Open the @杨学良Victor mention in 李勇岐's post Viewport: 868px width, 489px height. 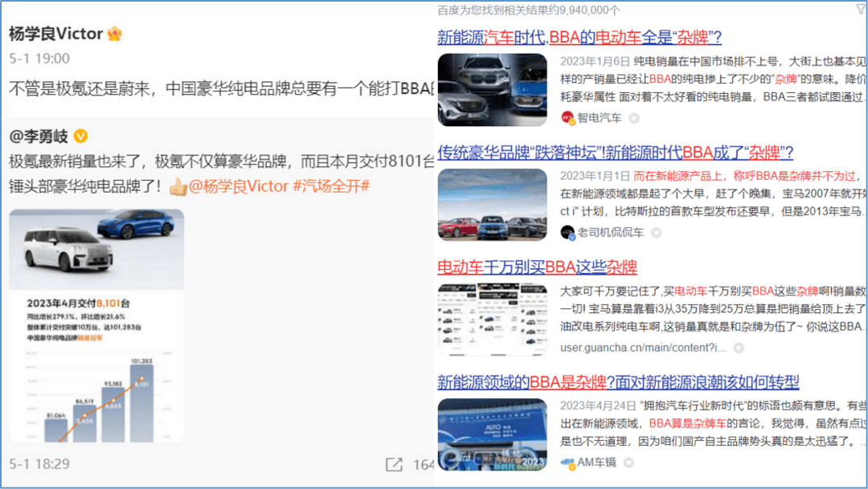(x=239, y=186)
